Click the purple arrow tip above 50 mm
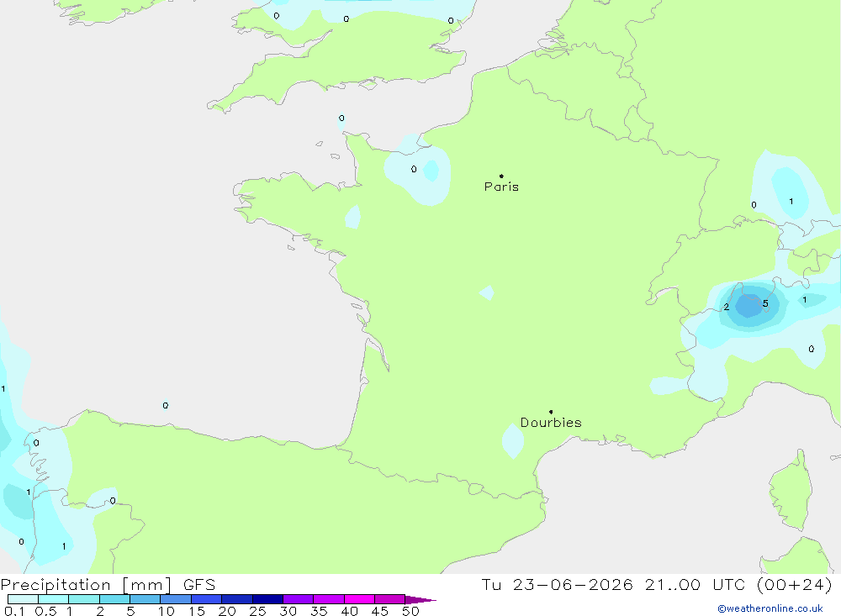The image size is (841, 616). coord(420,600)
